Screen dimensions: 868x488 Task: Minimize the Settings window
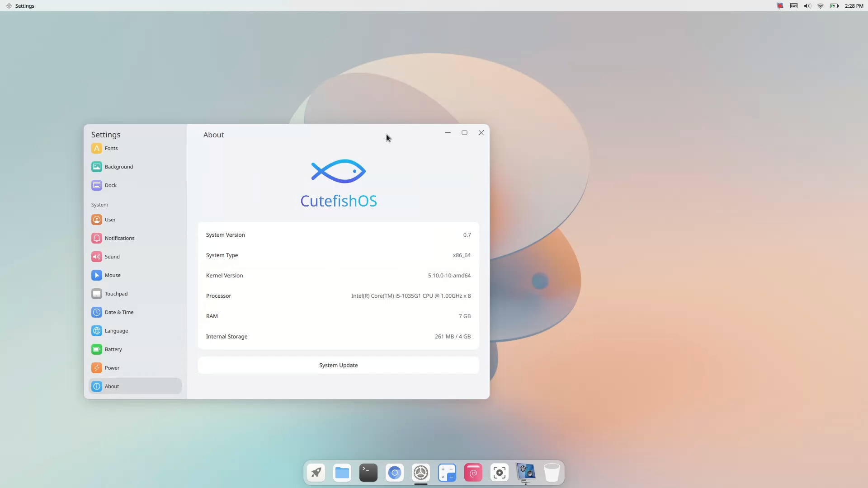[x=448, y=133]
